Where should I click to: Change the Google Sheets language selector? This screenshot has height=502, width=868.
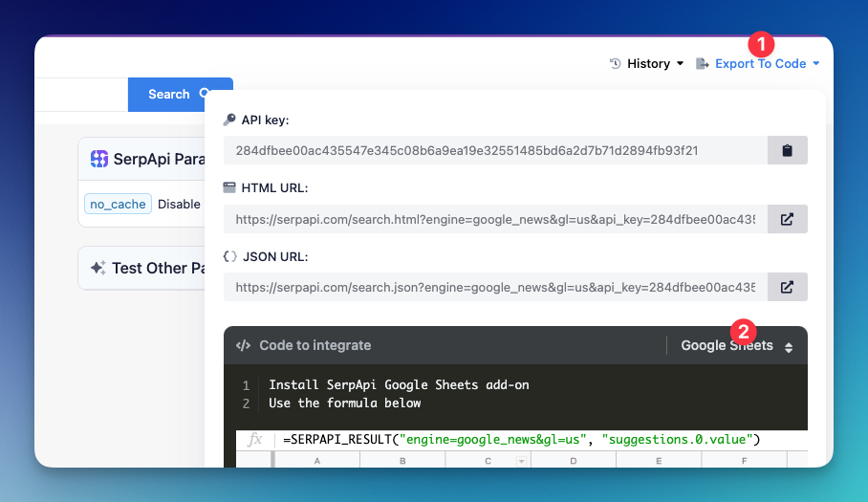tap(737, 346)
